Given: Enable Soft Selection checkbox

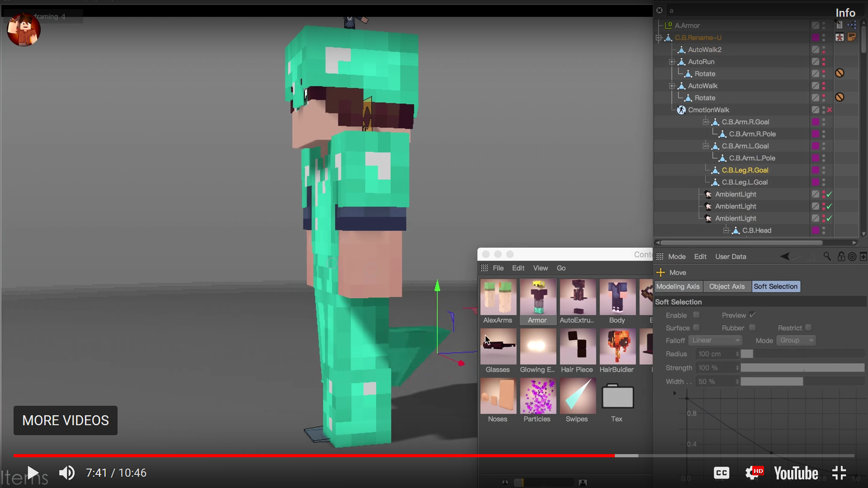Looking at the screenshot, I should pyautogui.click(x=696, y=315).
